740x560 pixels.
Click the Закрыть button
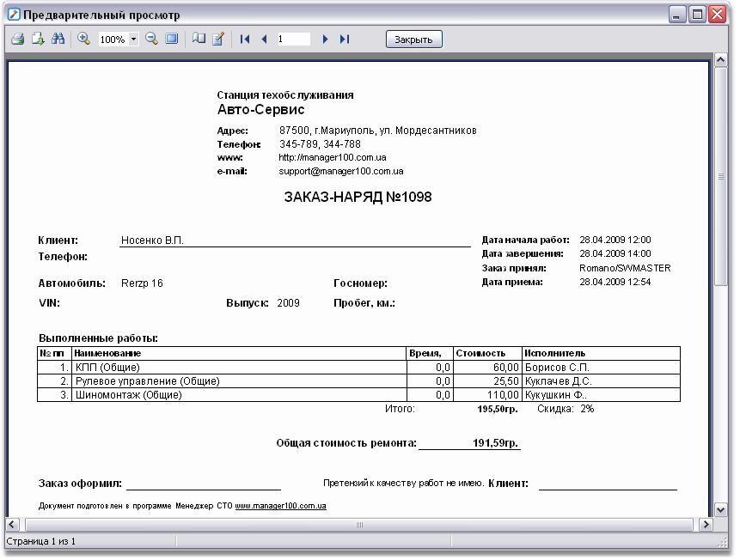pos(414,40)
